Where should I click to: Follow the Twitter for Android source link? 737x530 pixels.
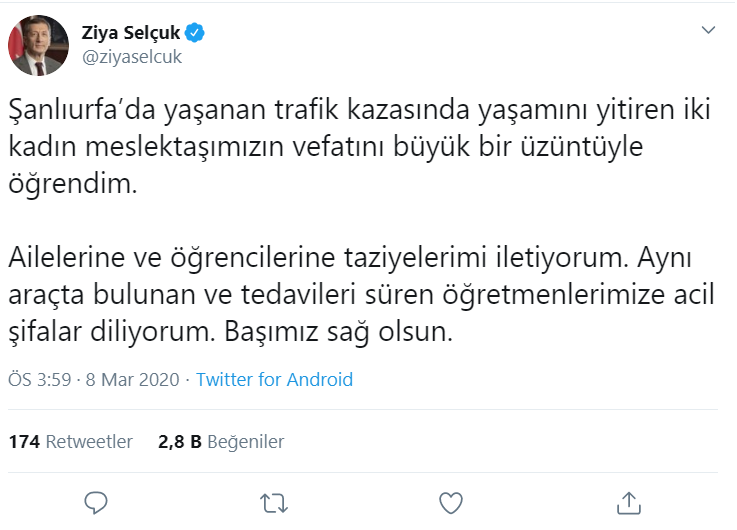(x=274, y=380)
